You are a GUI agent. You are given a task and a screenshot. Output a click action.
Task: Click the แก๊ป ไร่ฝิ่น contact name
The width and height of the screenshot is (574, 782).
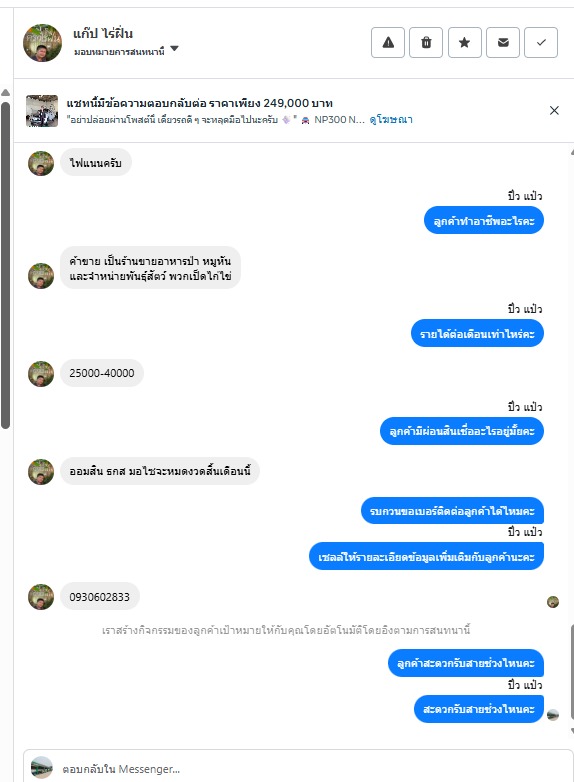[103, 33]
